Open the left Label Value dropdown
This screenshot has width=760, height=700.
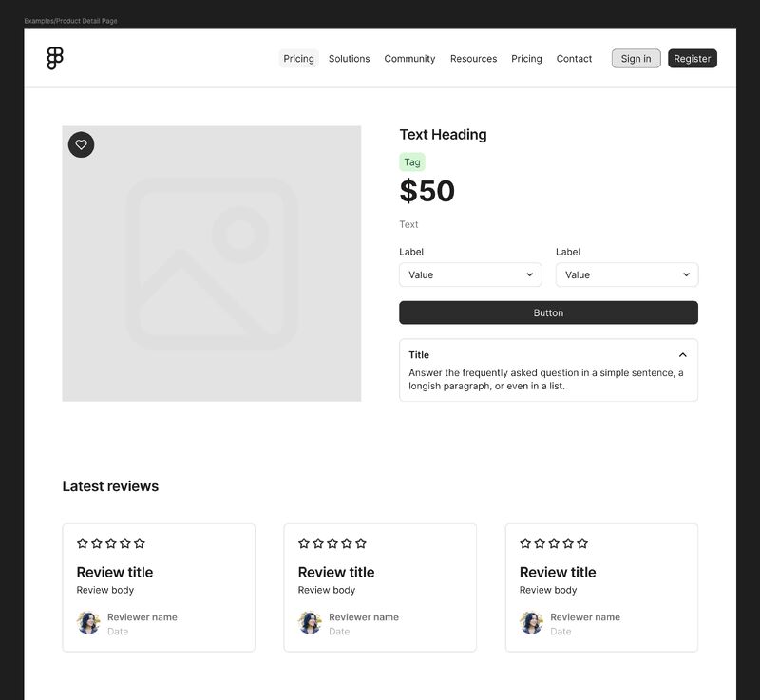470,274
